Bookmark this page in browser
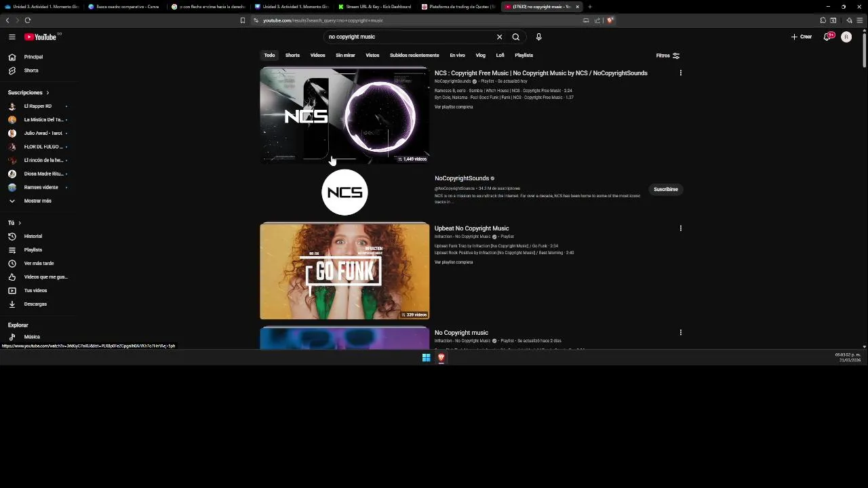This screenshot has height=488, width=868. tap(242, 20)
